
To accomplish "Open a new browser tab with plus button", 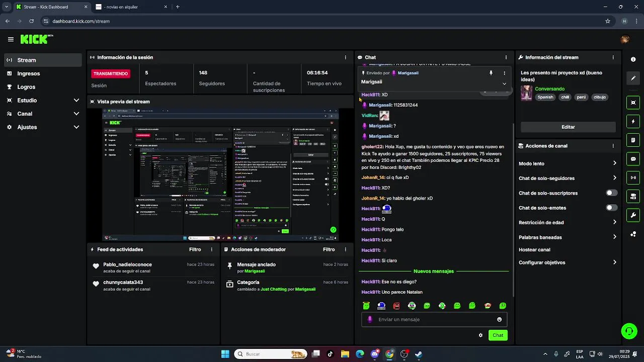I will [x=178, y=7].
